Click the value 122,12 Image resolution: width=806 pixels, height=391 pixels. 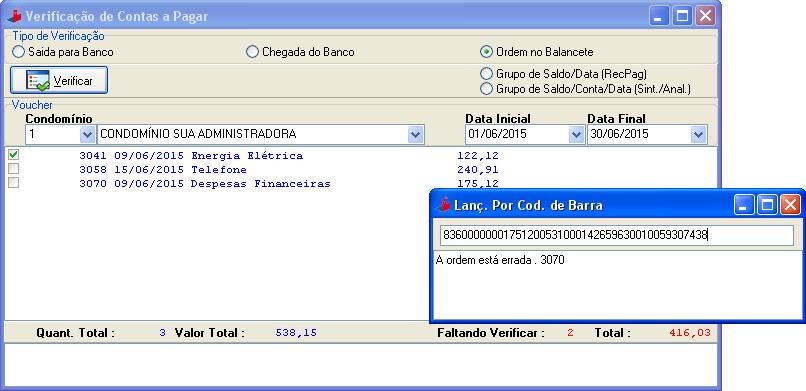tap(478, 156)
